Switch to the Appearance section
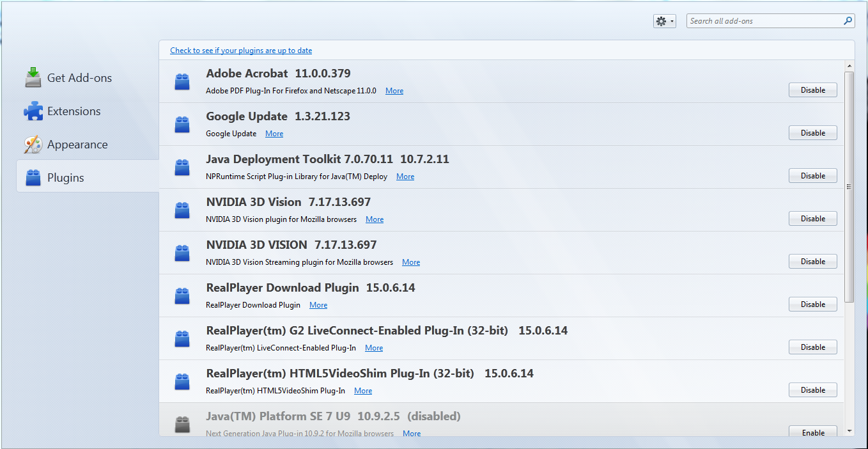Image resolution: width=868 pixels, height=449 pixels. [x=88, y=144]
